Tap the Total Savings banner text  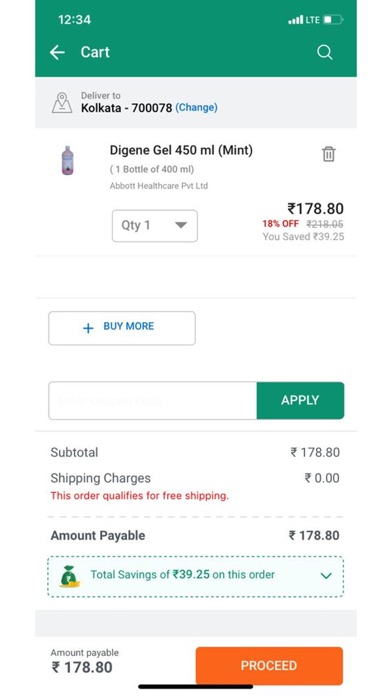click(182, 574)
